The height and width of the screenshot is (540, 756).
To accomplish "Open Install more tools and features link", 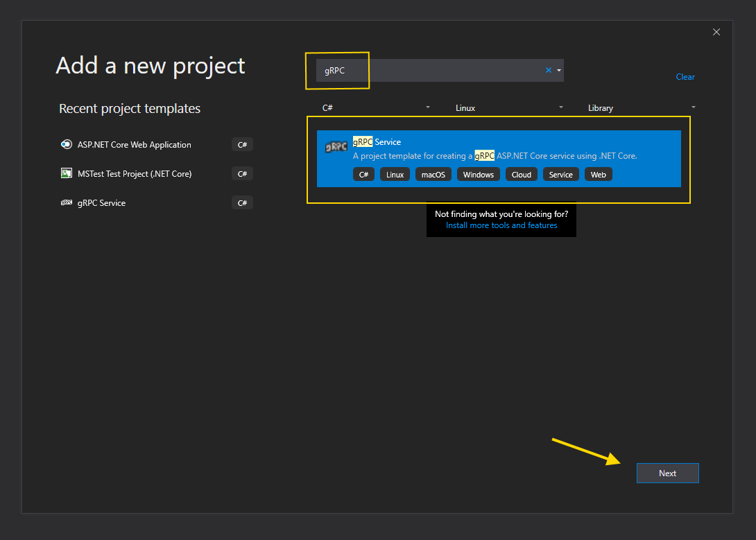I will click(x=501, y=225).
